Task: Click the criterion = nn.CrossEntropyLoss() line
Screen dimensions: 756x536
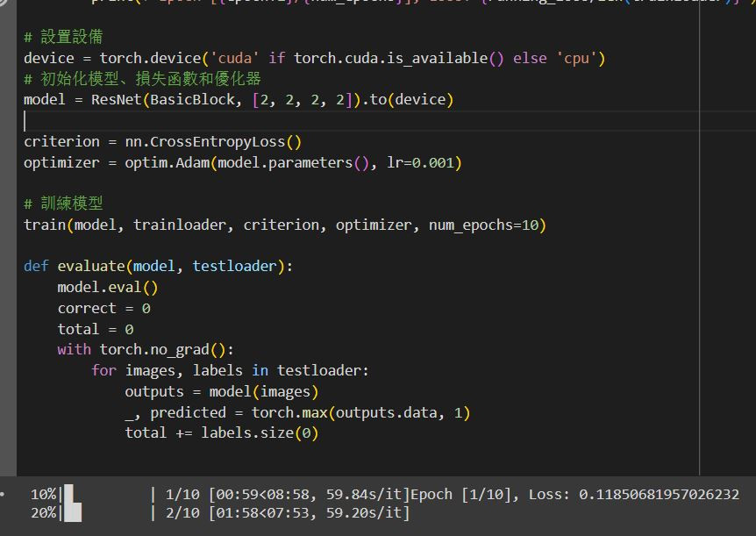Action: pos(162,142)
